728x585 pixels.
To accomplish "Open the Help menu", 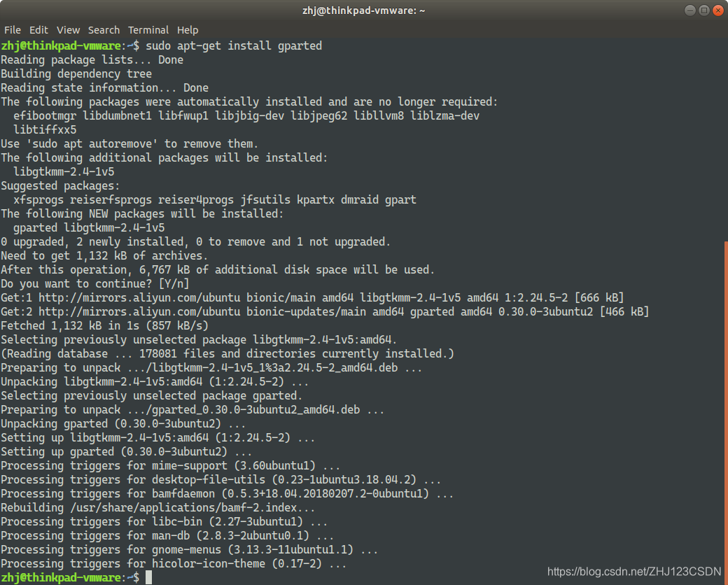I will click(x=188, y=30).
